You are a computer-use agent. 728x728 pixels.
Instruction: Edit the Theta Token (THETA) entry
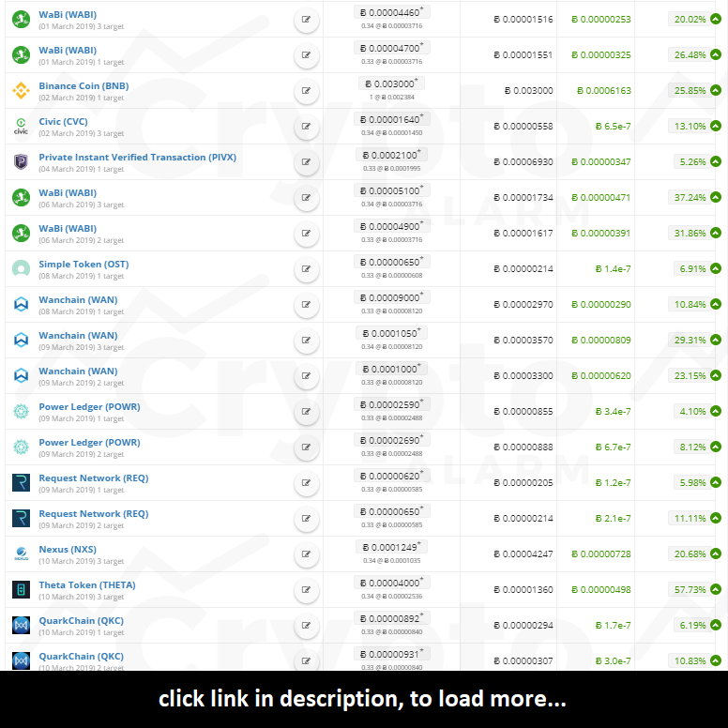pyautogui.click(x=307, y=590)
